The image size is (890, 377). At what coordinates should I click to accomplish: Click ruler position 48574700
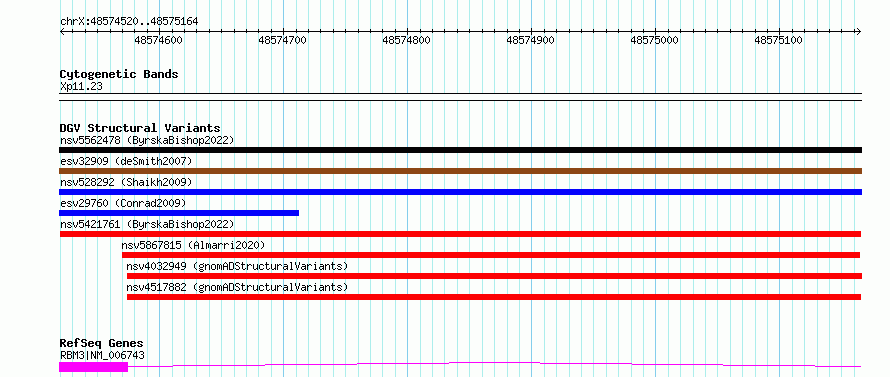[x=282, y=40]
